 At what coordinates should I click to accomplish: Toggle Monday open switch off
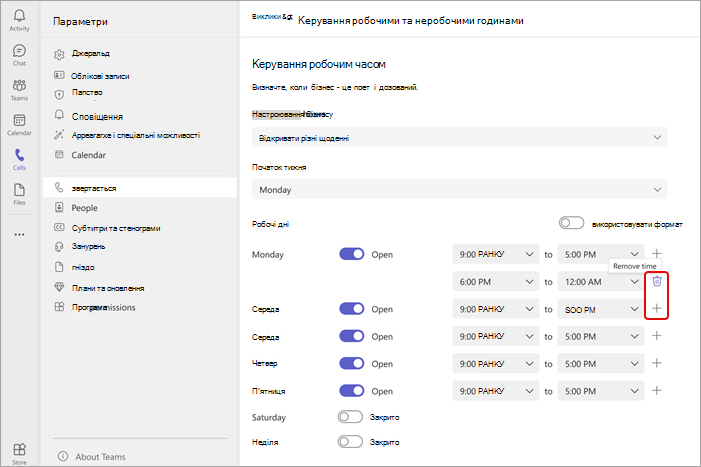coord(351,254)
